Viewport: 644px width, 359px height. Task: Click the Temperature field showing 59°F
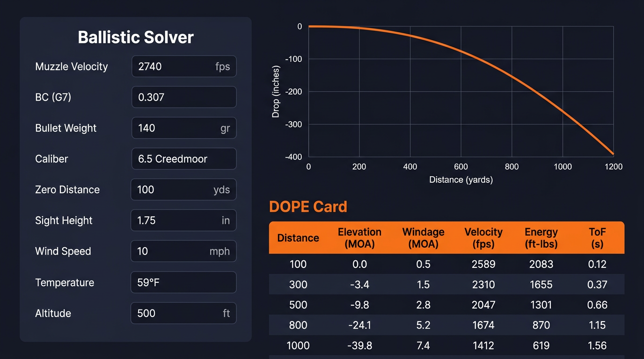point(183,282)
